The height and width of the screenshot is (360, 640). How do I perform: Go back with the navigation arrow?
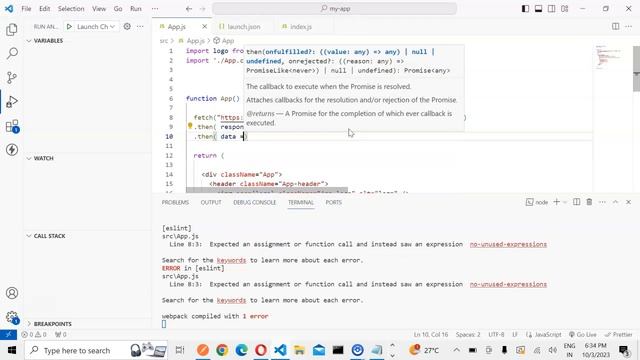pos(189,9)
